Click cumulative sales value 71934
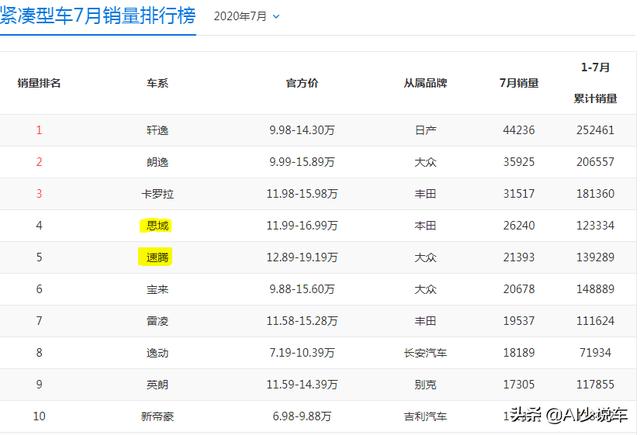 pos(595,353)
